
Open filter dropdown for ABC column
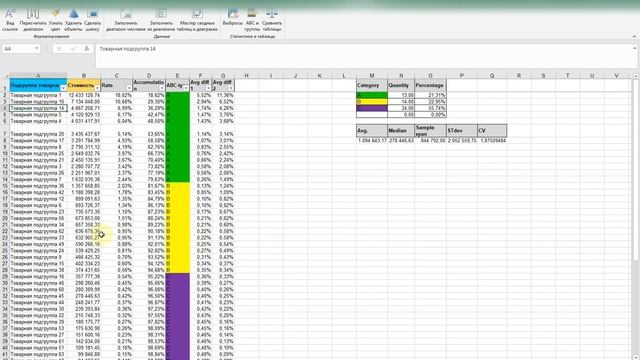pyautogui.click(x=186, y=88)
